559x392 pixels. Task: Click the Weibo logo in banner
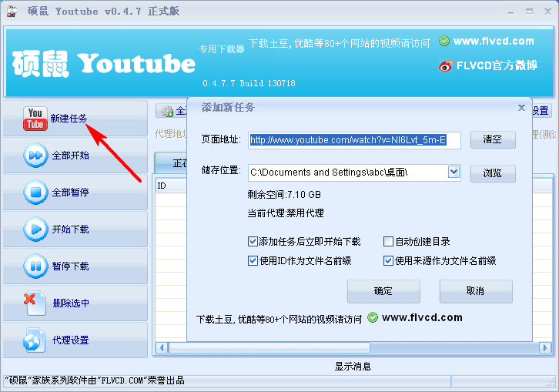(446, 65)
